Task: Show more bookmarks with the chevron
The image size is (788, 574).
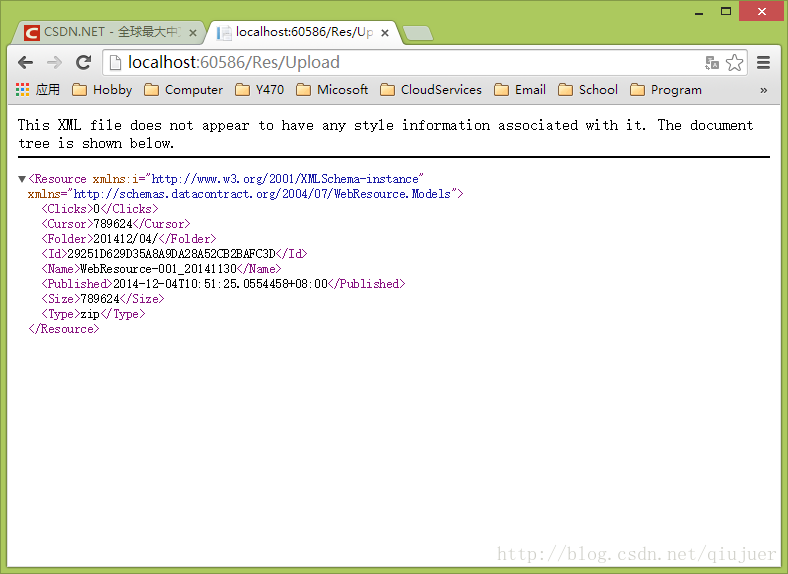Action: (763, 90)
